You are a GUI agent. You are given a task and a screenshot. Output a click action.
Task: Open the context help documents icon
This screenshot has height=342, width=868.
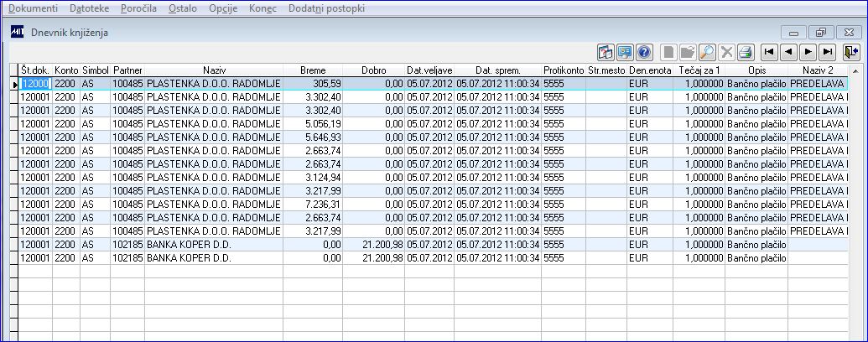[x=606, y=53]
